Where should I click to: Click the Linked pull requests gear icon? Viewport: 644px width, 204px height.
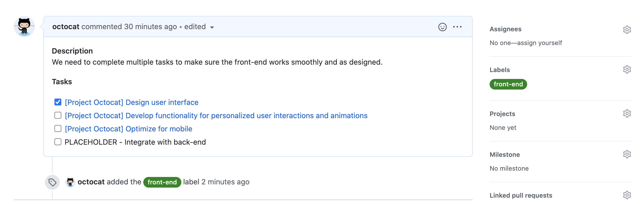[627, 195]
